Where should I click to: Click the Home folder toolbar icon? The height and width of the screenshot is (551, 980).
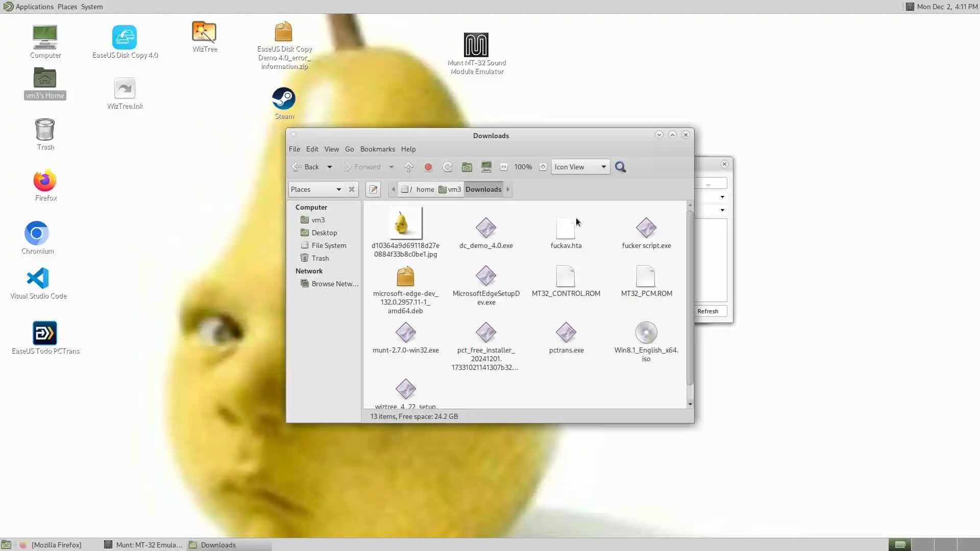point(467,167)
